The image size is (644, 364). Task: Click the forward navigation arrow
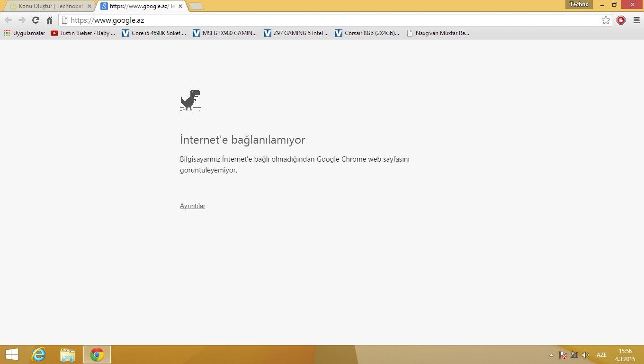(x=22, y=20)
